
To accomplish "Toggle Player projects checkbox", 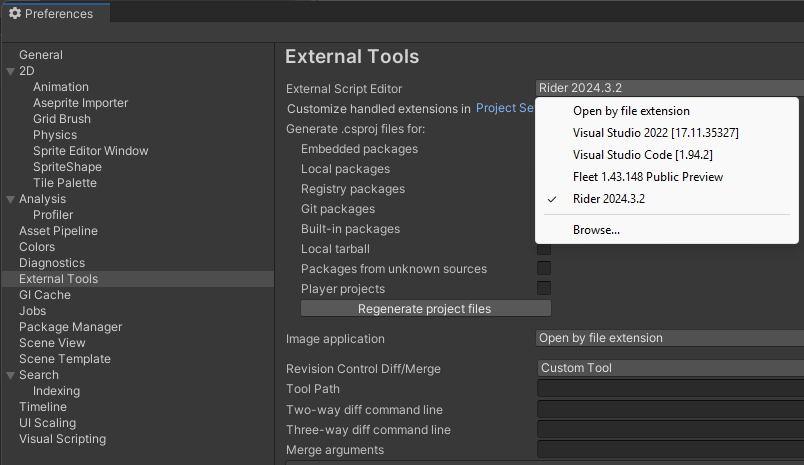I will pos(544,288).
